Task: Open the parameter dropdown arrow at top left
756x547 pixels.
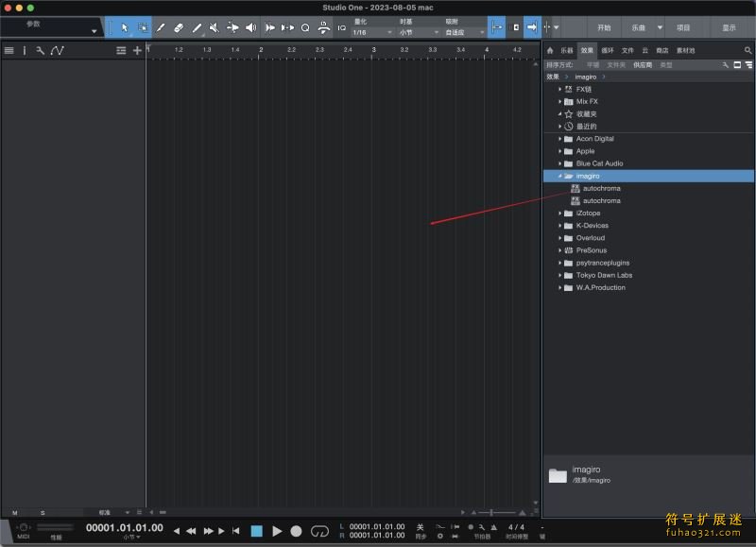Action: (x=94, y=31)
